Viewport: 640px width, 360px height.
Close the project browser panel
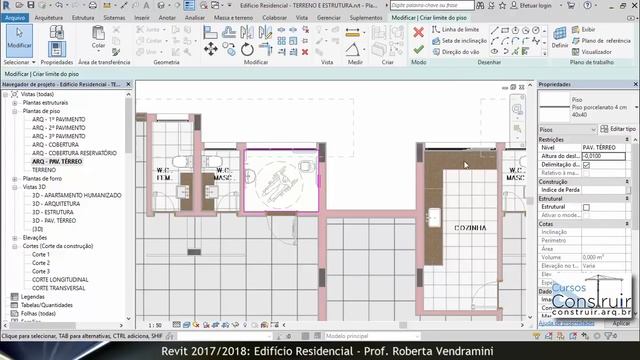[128, 84]
